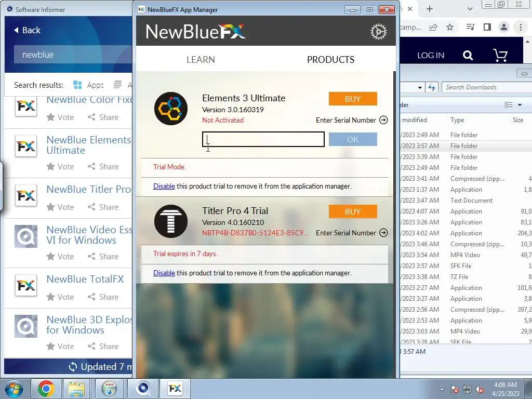Open File Explorer from taskbar
Screen dimensions: 532x399
[77, 389]
